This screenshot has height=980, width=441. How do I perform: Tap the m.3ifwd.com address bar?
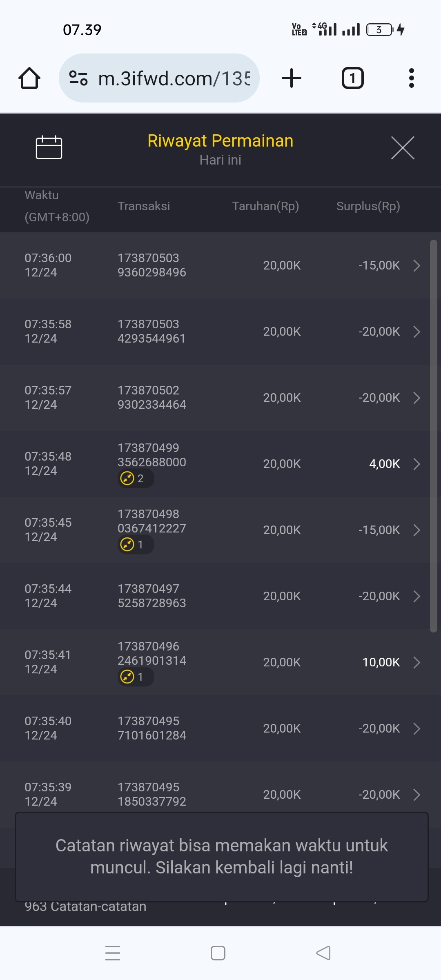click(174, 78)
